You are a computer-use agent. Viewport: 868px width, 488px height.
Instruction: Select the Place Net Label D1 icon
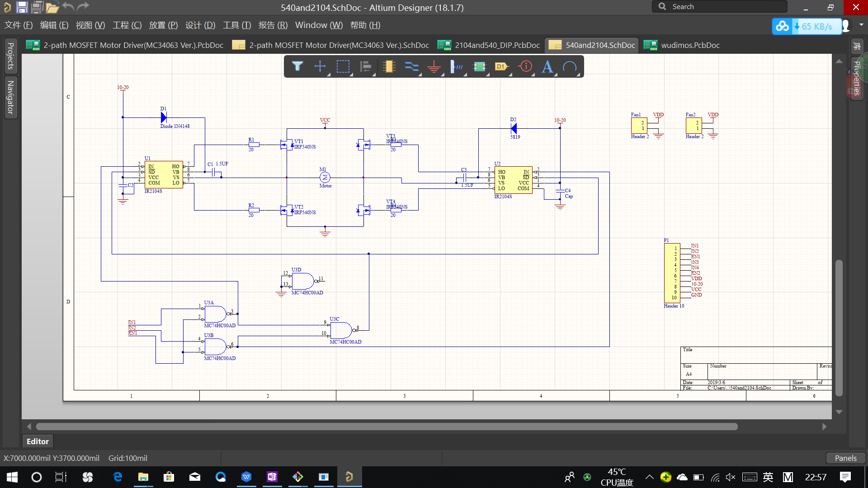[502, 66]
